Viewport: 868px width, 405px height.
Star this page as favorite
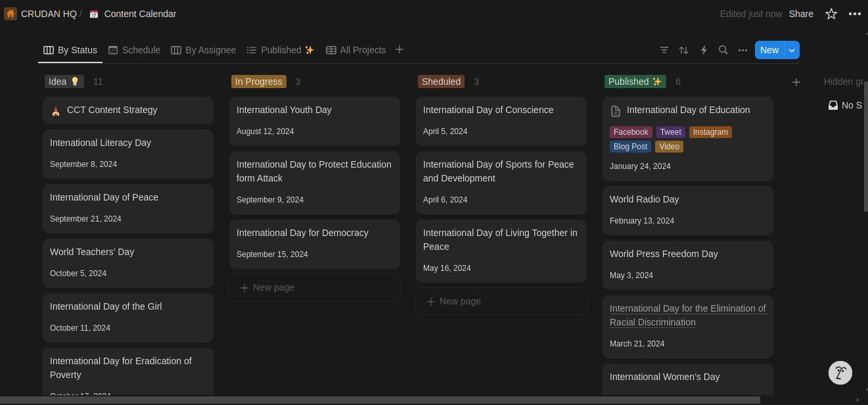pos(831,14)
